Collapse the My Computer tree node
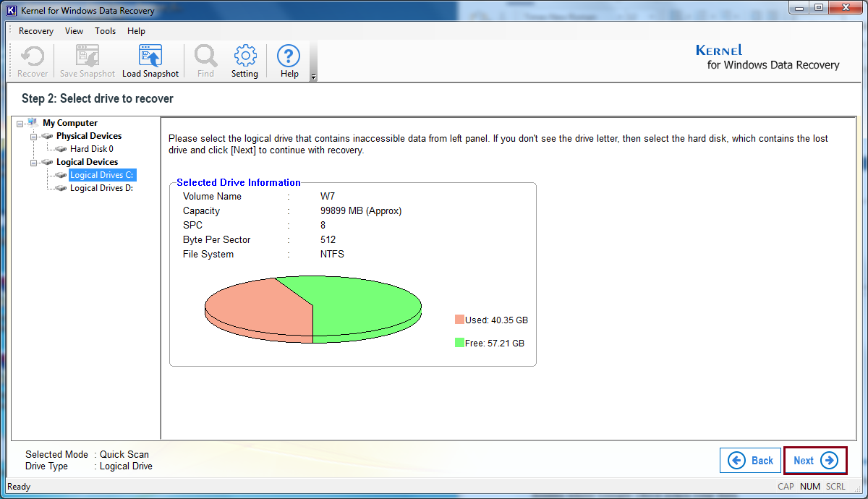 [x=20, y=123]
